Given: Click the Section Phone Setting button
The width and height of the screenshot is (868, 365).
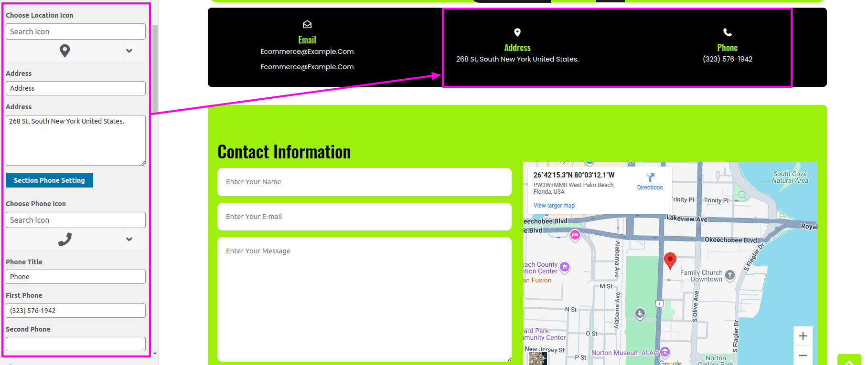Looking at the screenshot, I should coord(49,180).
